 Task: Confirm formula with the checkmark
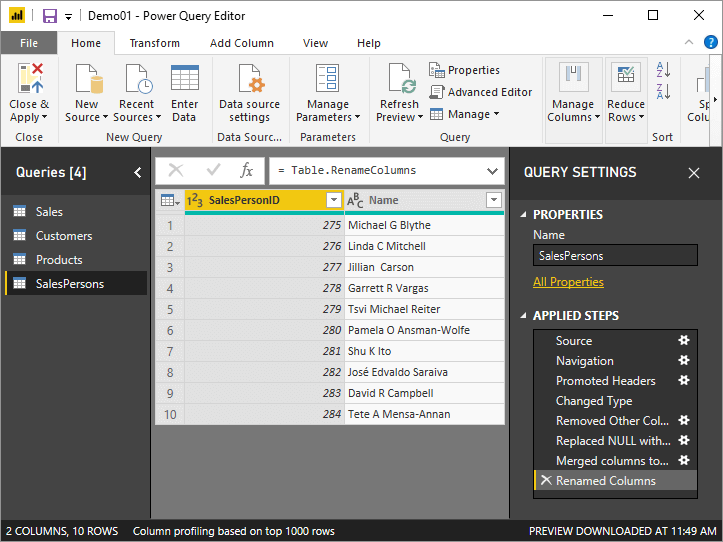[x=213, y=170]
